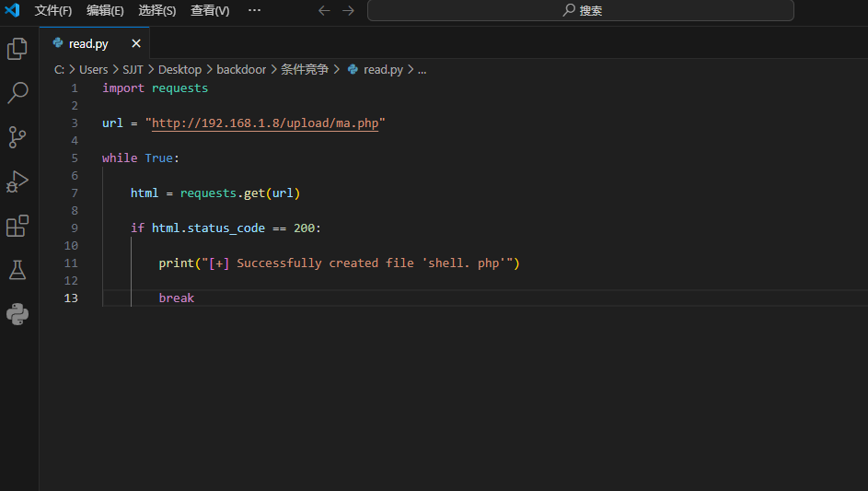Open the Testing flask view
Image resolution: width=868 pixels, height=491 pixels.
pos(17,270)
